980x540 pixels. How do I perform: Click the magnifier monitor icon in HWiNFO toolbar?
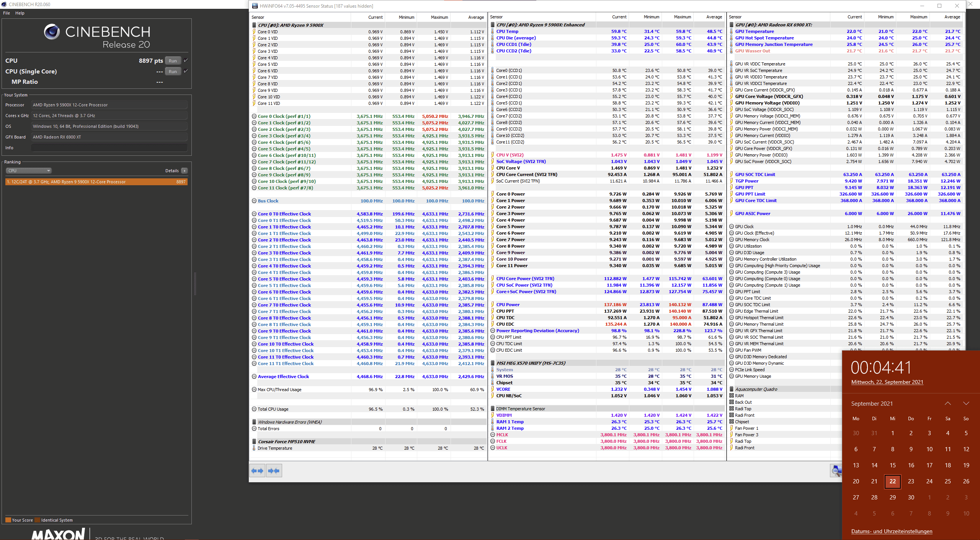coord(836,470)
